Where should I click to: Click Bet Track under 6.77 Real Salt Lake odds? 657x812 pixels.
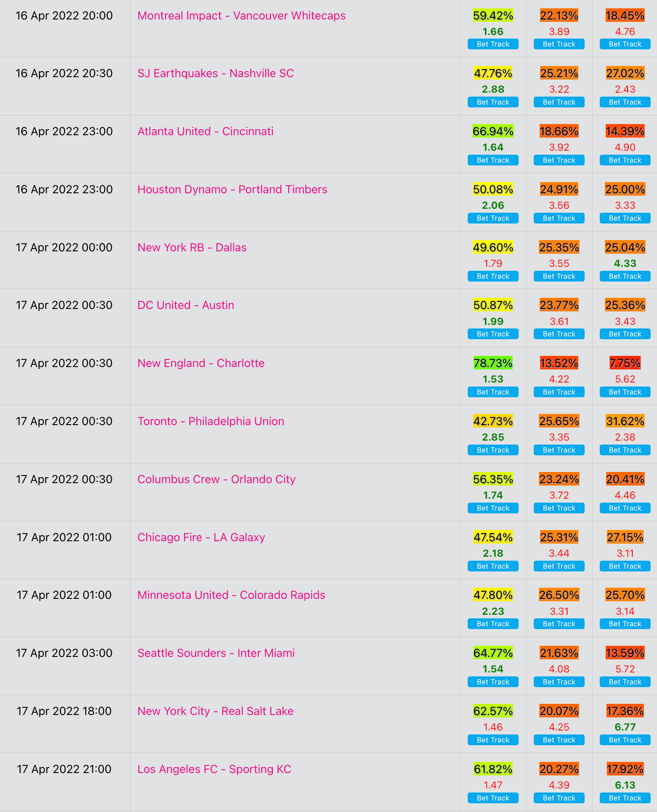625,740
